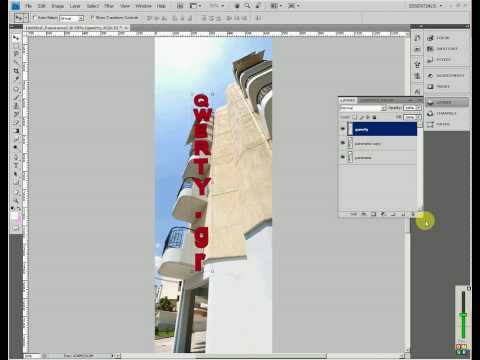Toggle Lock position

tap(368, 117)
